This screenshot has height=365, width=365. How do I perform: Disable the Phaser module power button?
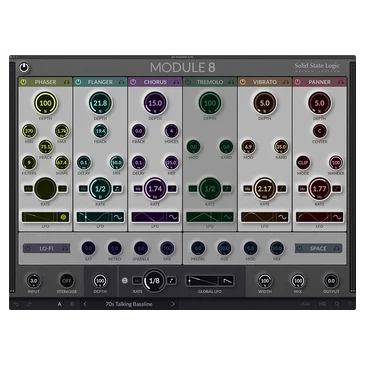click(x=23, y=82)
